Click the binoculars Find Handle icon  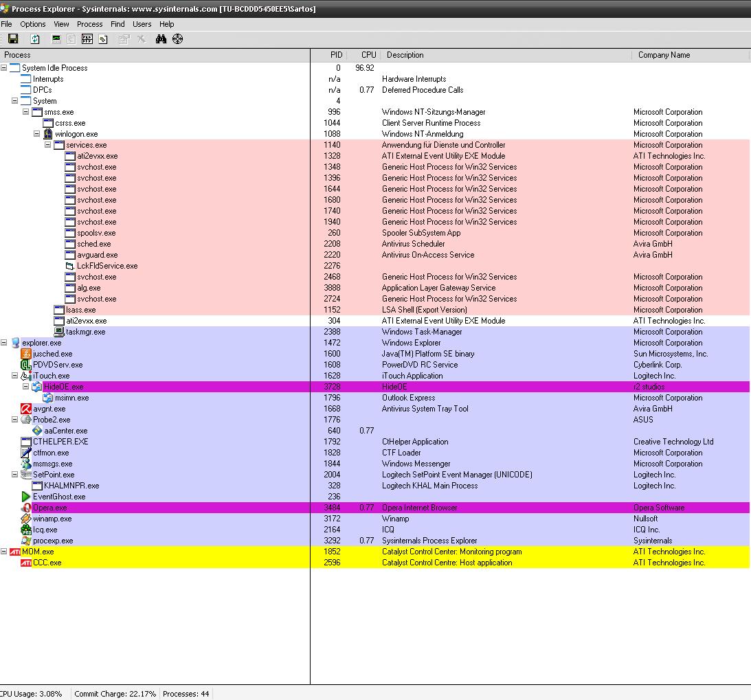[x=161, y=38]
